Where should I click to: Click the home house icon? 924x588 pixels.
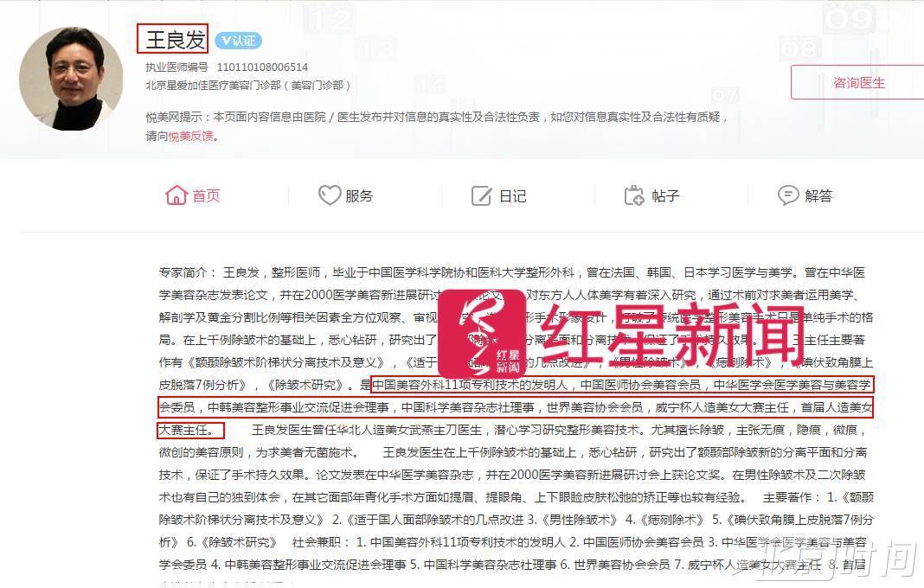coord(176,195)
